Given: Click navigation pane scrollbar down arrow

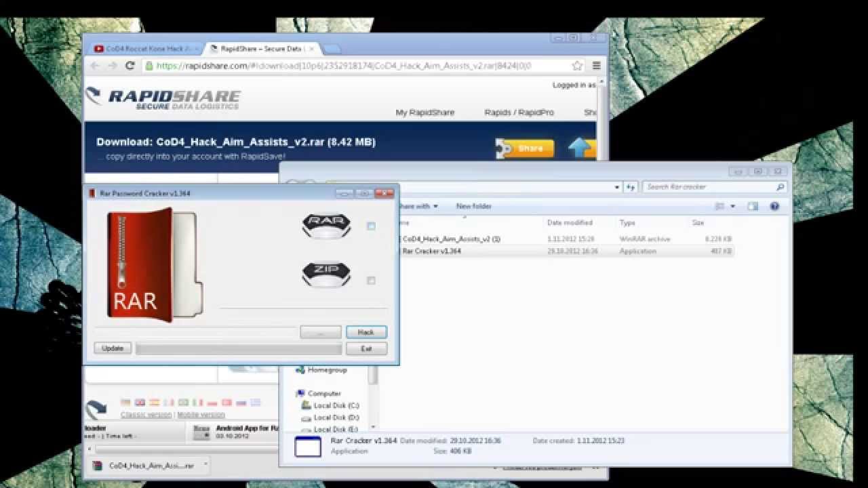Looking at the screenshot, I should click(x=372, y=427).
